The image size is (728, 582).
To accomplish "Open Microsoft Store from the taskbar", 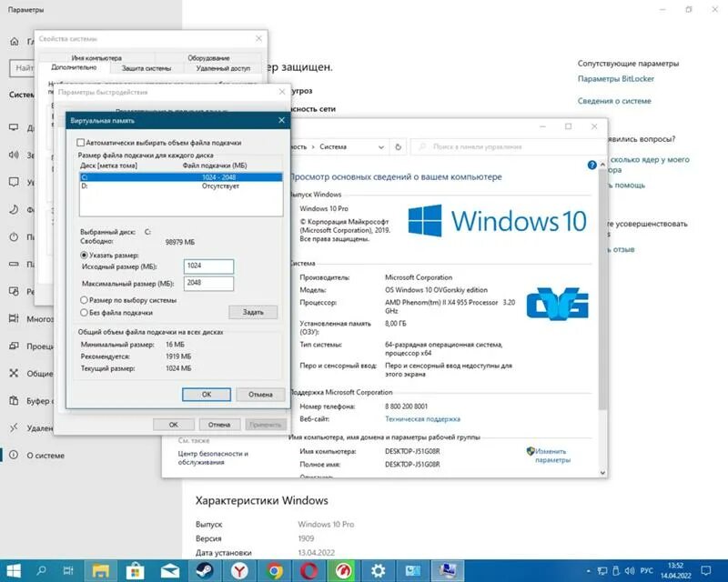I will [x=135, y=570].
